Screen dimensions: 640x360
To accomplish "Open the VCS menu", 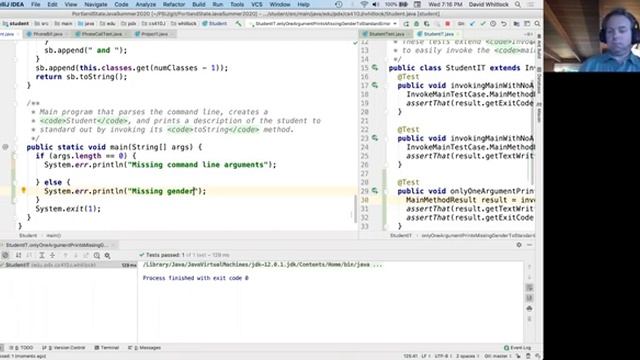I will coord(257,4).
